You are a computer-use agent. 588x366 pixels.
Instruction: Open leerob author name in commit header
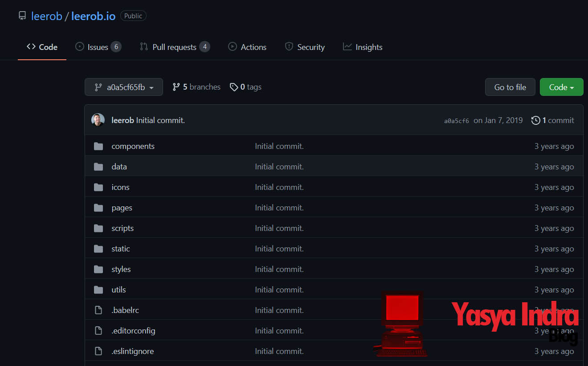[x=122, y=120]
